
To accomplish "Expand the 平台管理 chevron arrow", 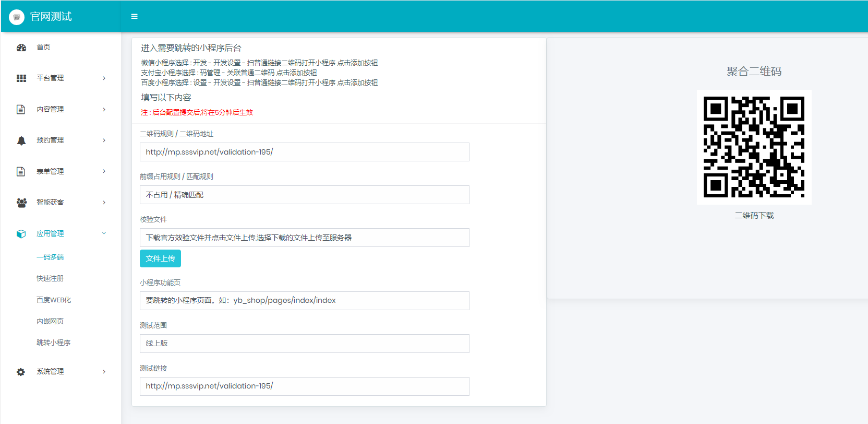I will pyautogui.click(x=104, y=78).
